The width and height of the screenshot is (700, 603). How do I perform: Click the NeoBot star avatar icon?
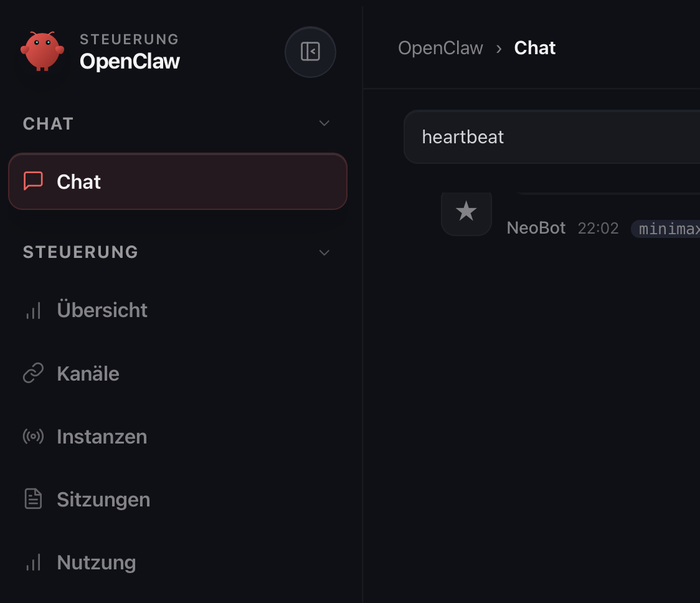pyautogui.click(x=466, y=212)
